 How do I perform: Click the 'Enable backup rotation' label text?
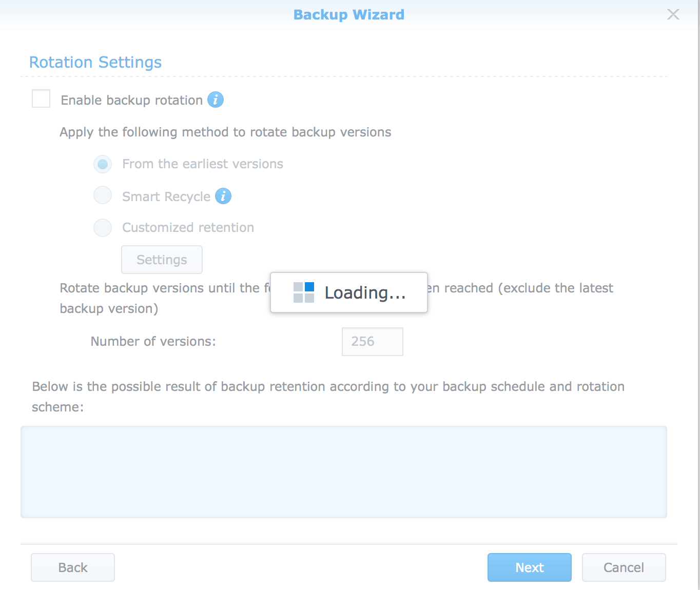point(132,100)
